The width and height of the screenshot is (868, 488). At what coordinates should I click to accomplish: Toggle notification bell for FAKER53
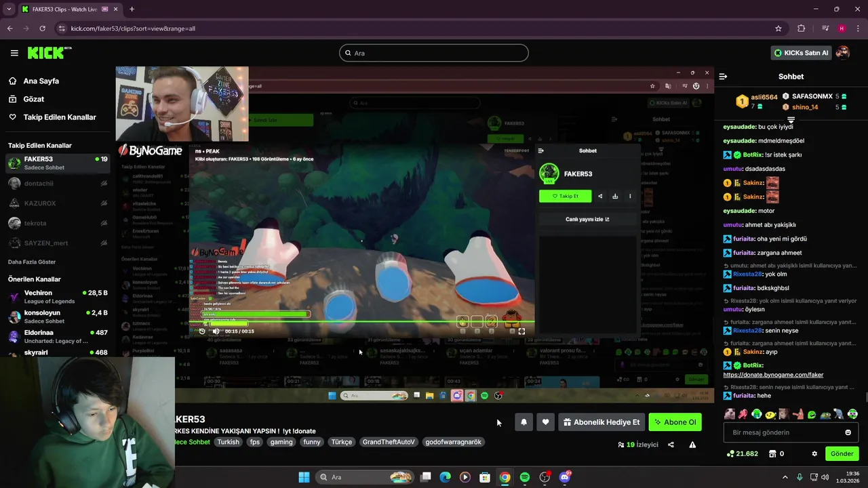[524, 422]
